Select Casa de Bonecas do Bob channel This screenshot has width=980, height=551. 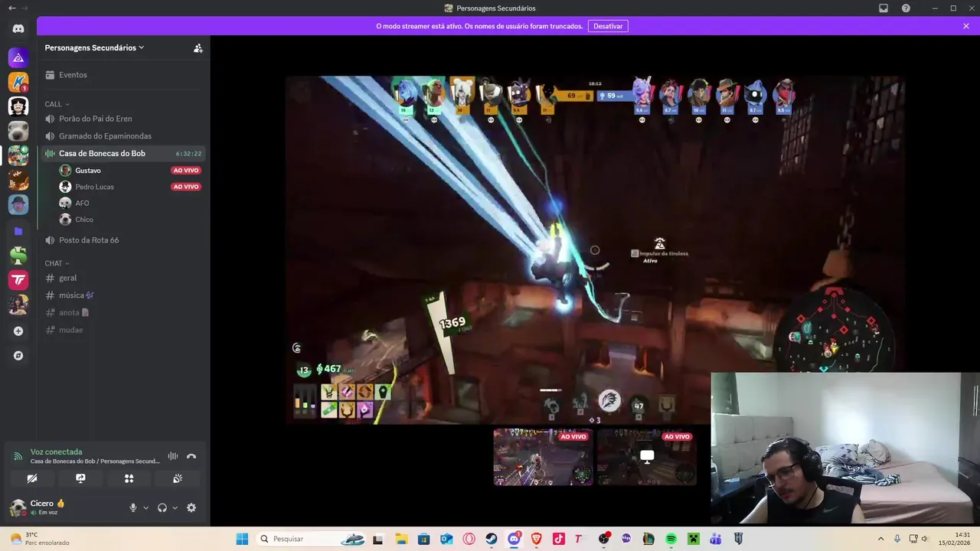coord(122,153)
